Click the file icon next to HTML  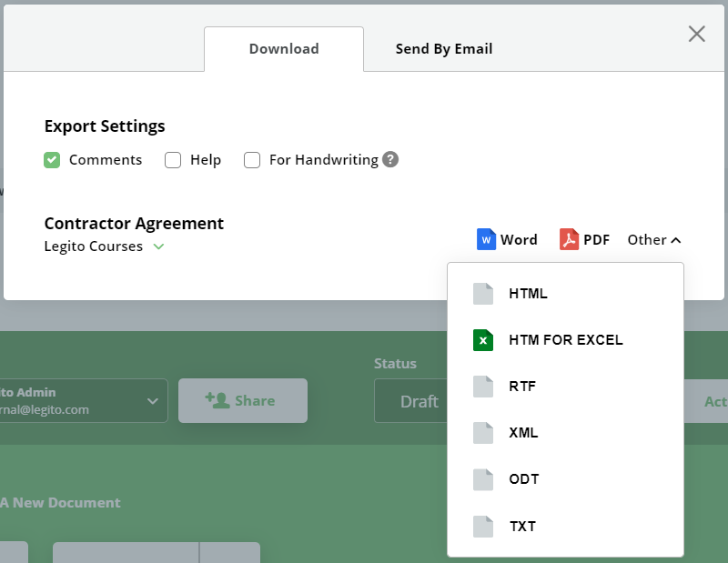[x=483, y=294]
